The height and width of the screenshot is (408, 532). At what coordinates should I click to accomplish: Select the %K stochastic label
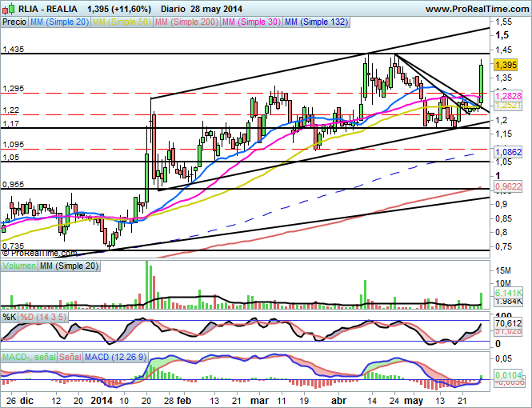tap(10, 318)
